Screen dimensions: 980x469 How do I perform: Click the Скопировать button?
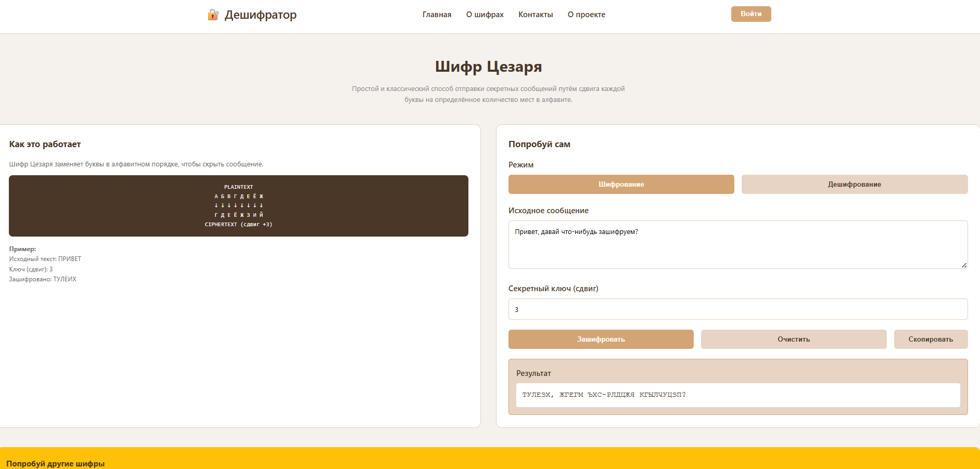[x=931, y=339]
